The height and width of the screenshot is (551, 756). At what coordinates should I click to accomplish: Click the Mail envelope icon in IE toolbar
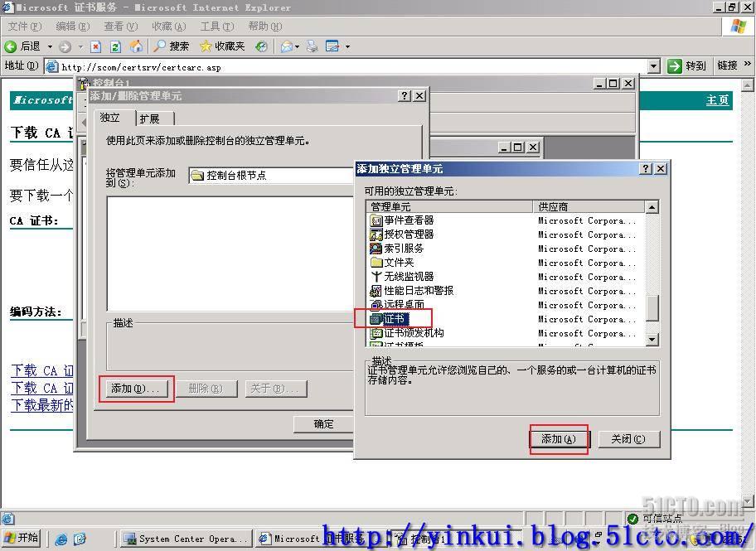pos(287,46)
